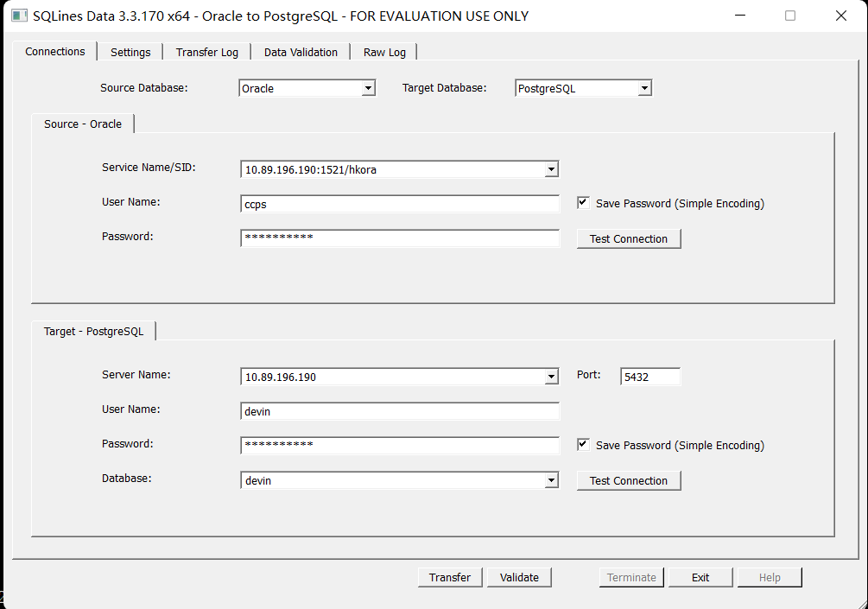868x609 pixels.
Task: Focus the target User Name field devin
Action: tap(400, 411)
